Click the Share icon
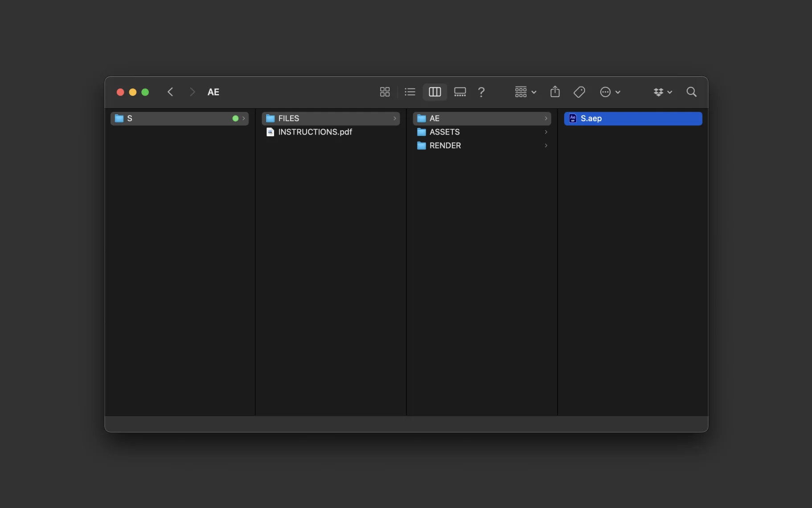Image resolution: width=812 pixels, height=508 pixels. coord(555,92)
